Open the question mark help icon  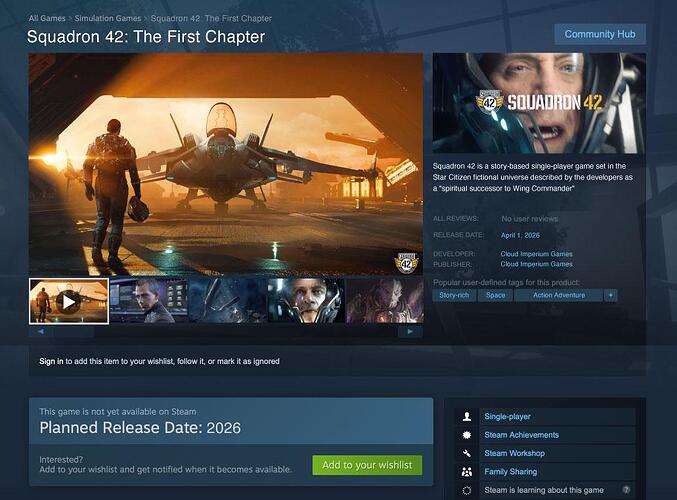[626, 490]
